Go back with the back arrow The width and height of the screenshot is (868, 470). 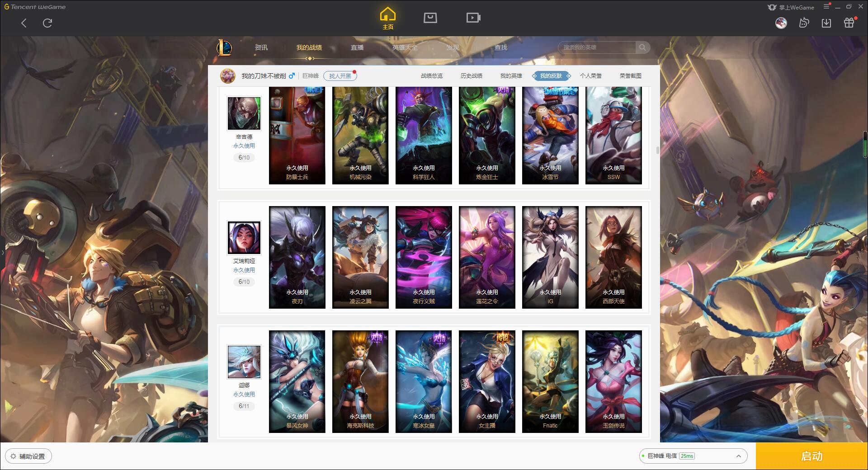(24, 23)
